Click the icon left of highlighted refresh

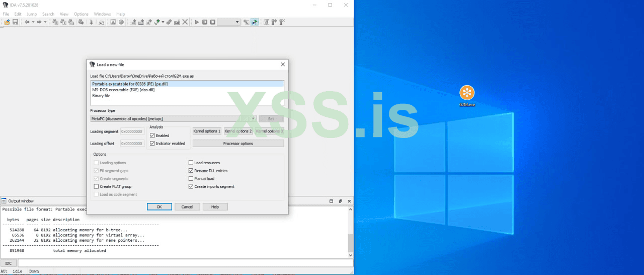[x=246, y=22]
